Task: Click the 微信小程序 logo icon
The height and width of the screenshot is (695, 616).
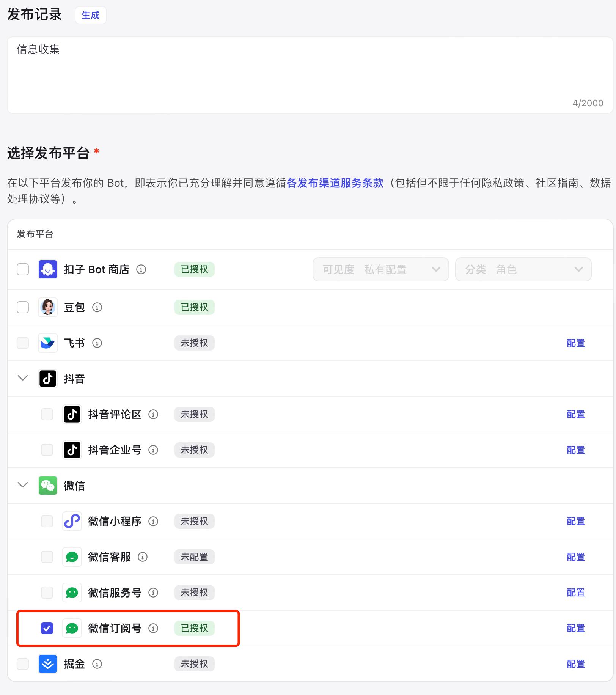Action: pyautogui.click(x=72, y=521)
